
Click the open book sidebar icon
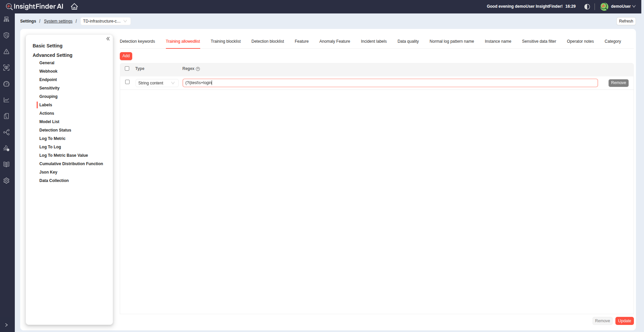pos(6,164)
